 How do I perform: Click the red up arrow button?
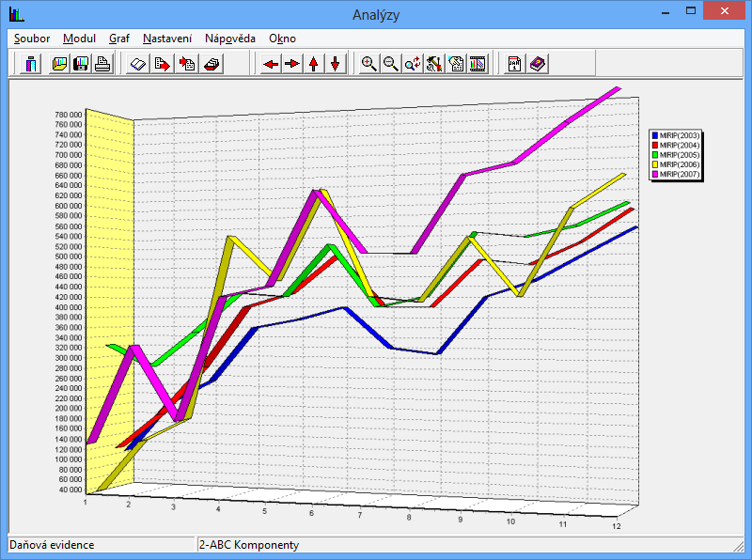tap(314, 64)
